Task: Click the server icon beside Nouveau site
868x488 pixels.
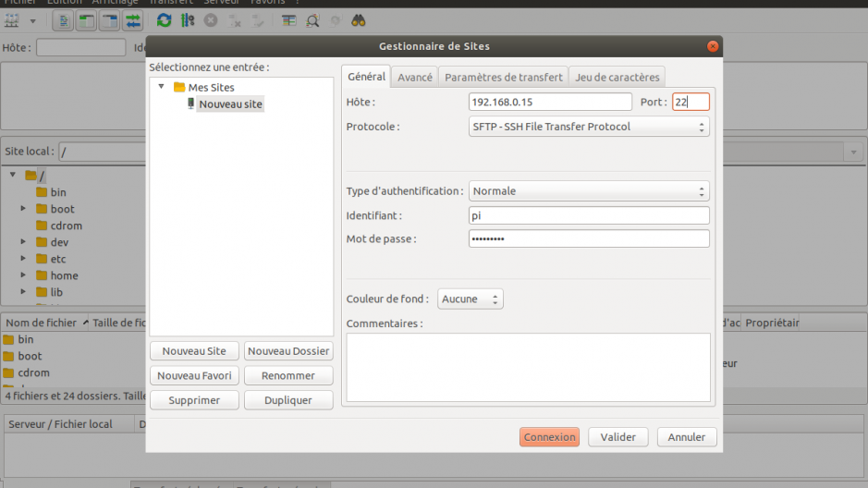Action: pyautogui.click(x=190, y=104)
